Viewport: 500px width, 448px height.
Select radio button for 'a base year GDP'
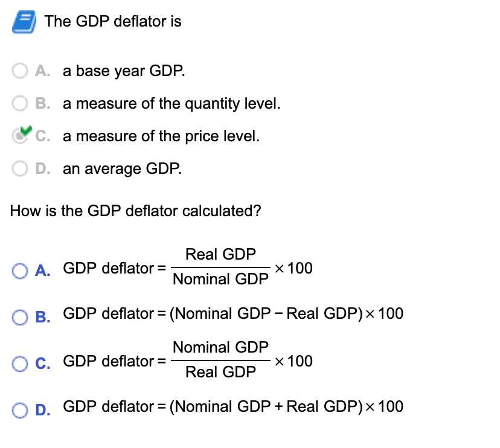point(20,71)
